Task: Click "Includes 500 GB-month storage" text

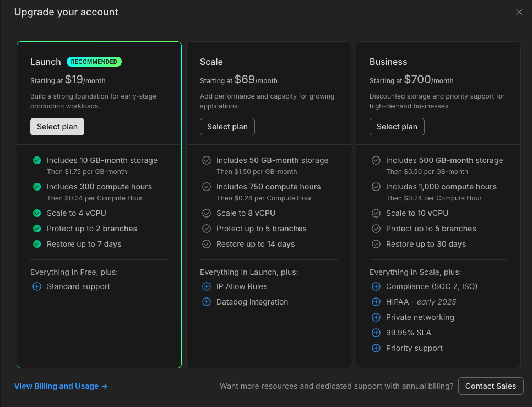Action: (444, 160)
